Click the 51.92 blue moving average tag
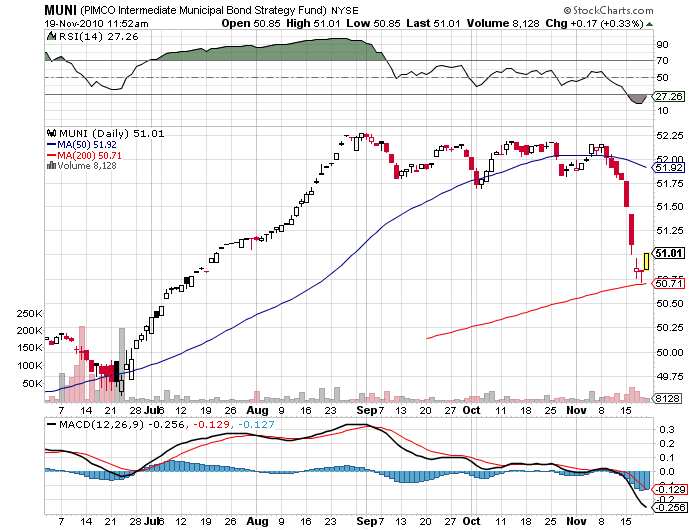 tap(668, 168)
